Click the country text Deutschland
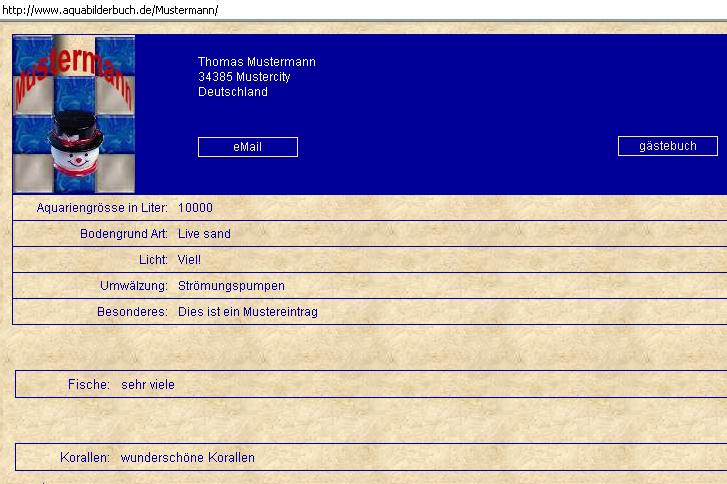Viewport: 727px width, 484px height. pyautogui.click(x=232, y=92)
